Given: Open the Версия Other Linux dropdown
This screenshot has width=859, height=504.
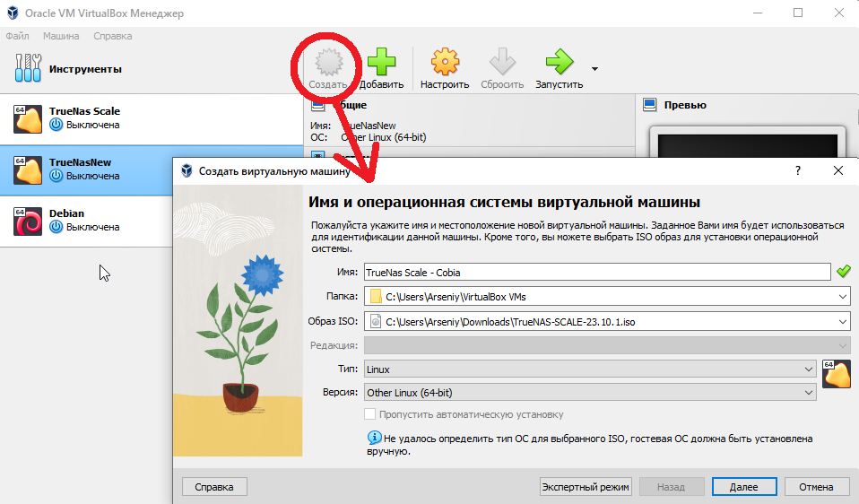Looking at the screenshot, I should tap(809, 392).
